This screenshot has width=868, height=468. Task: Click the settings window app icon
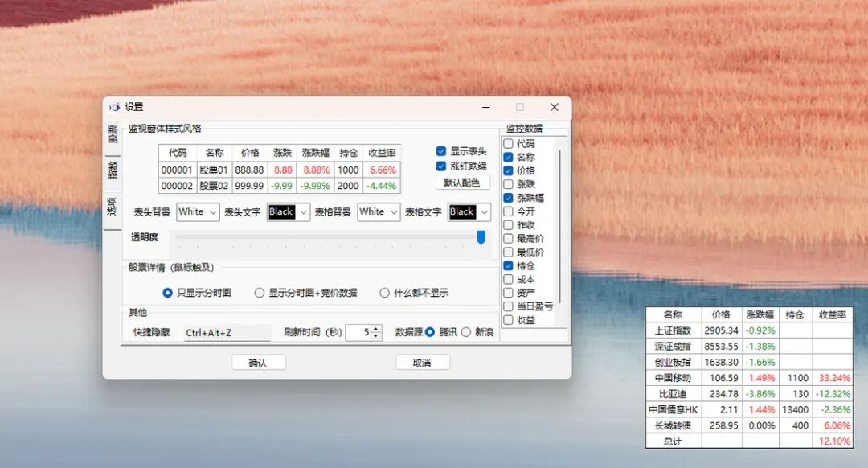(115, 107)
